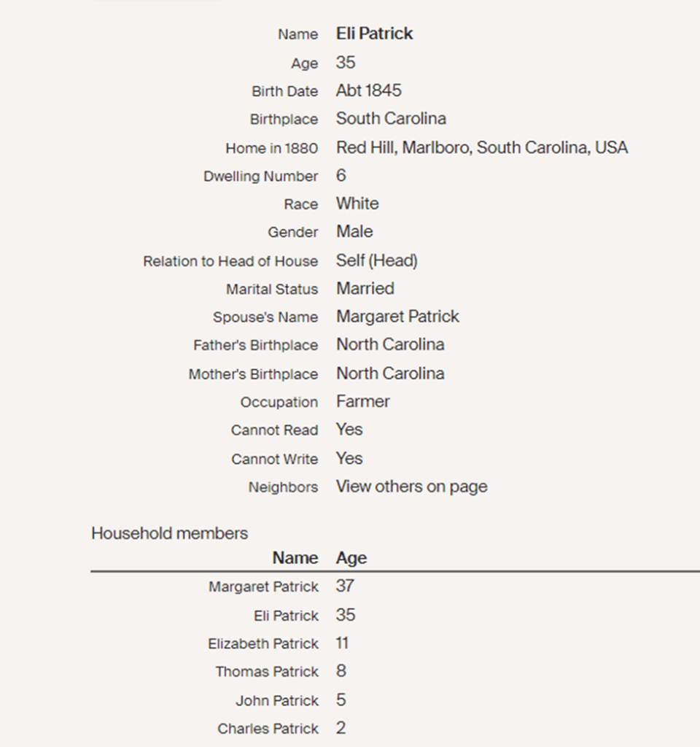Screen dimensions: 700x747
Task: Click the Household members heading
Action: point(169,533)
